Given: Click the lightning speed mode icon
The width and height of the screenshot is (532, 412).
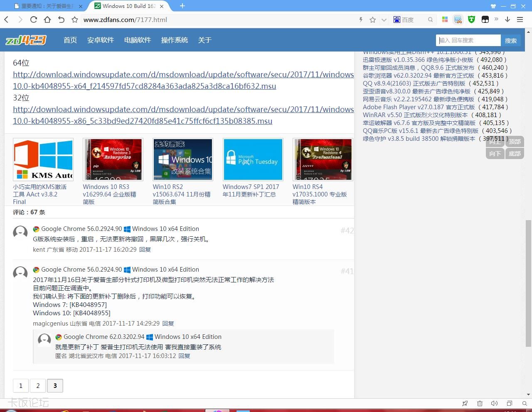Looking at the screenshot, I should pyautogui.click(x=361, y=20).
